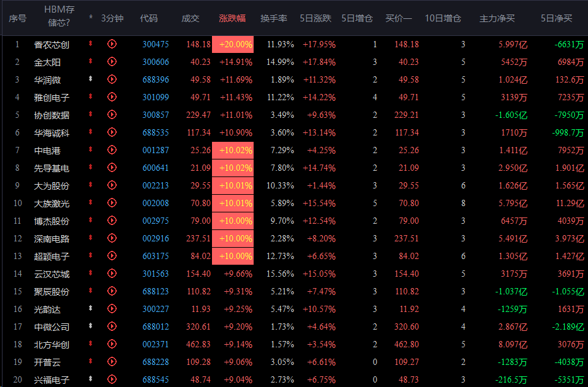Screen dimensions: 588x387
Task: Click the white arrow marker beside 华润微
Action: (91, 80)
